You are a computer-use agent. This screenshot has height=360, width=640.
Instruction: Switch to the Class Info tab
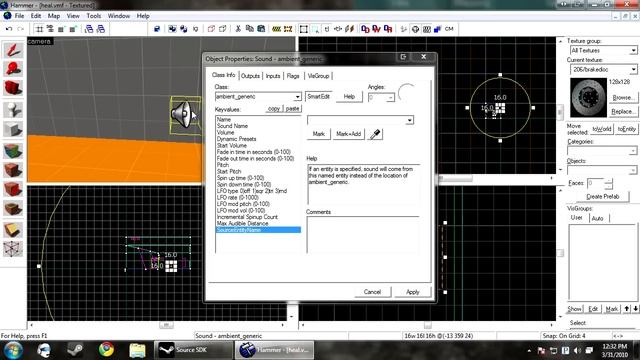tap(223, 75)
